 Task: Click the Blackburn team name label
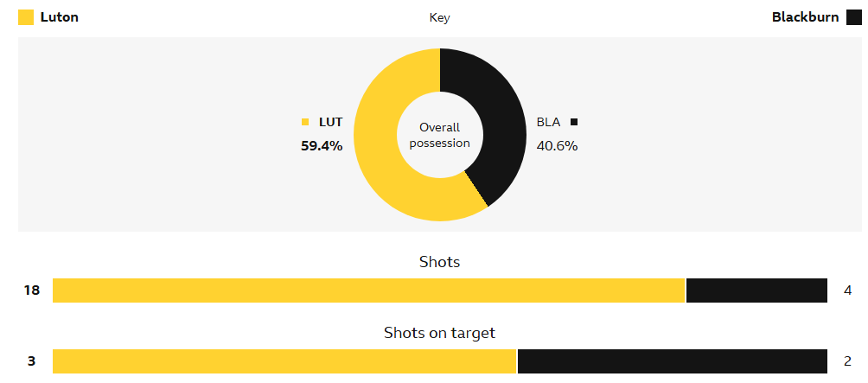[806, 17]
